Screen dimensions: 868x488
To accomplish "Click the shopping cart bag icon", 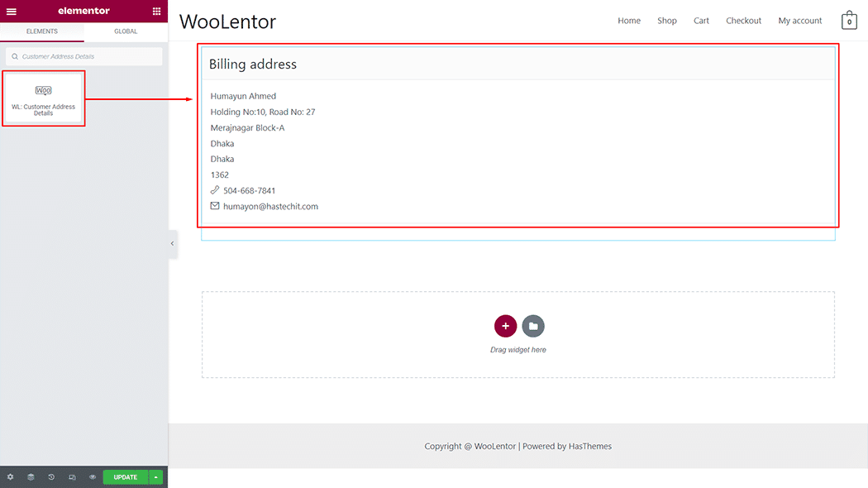I will tap(849, 22).
